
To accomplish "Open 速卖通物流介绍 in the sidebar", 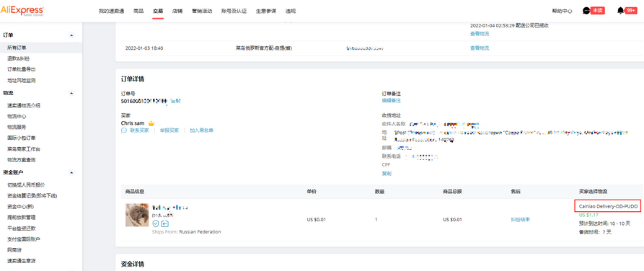I will [x=23, y=105].
